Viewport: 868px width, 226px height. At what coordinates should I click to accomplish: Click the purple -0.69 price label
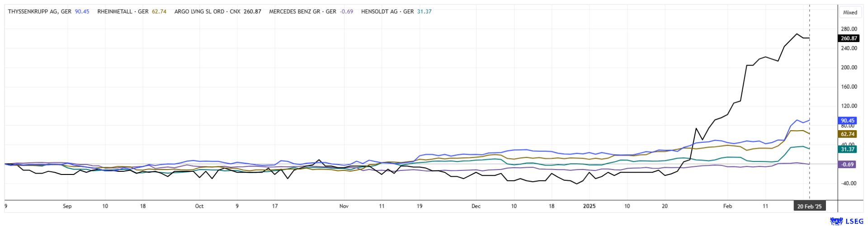tap(848, 165)
